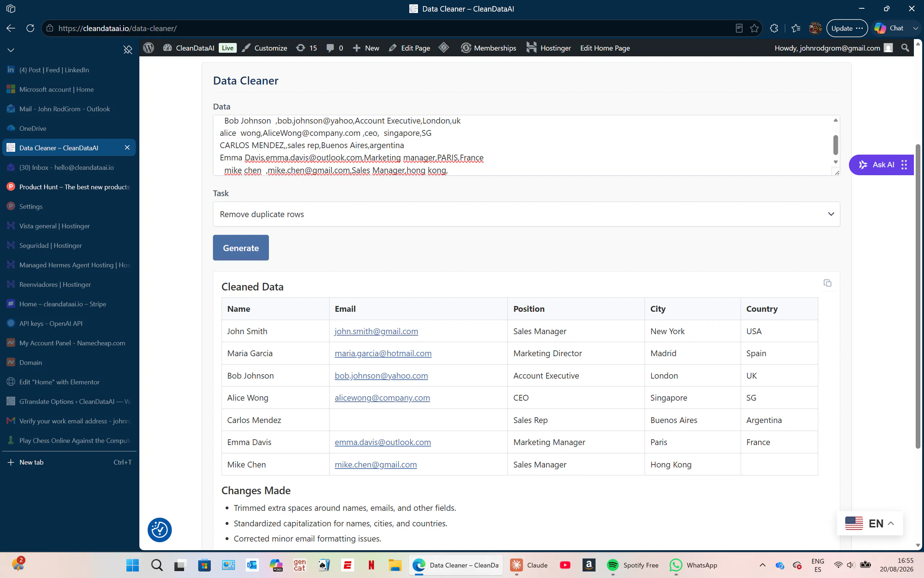Switch to 'Mail - John RodGrom - Outlook' tab
The height and width of the screenshot is (578, 924).
pyautogui.click(x=69, y=109)
